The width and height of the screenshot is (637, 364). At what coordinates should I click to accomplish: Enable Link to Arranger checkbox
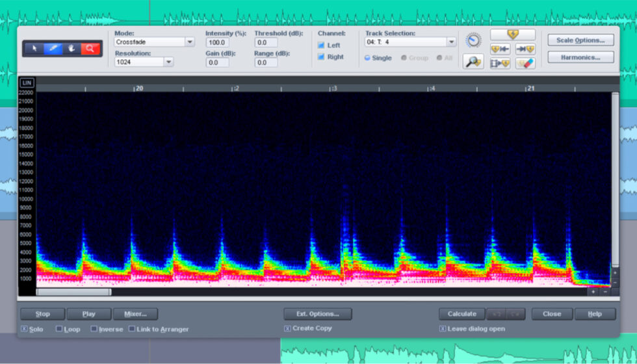pos(131,329)
